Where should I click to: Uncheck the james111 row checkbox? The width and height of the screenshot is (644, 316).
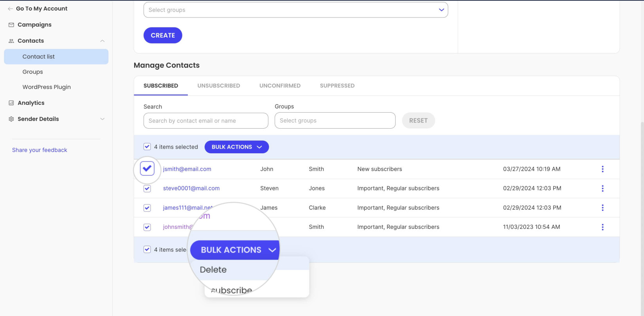click(147, 208)
